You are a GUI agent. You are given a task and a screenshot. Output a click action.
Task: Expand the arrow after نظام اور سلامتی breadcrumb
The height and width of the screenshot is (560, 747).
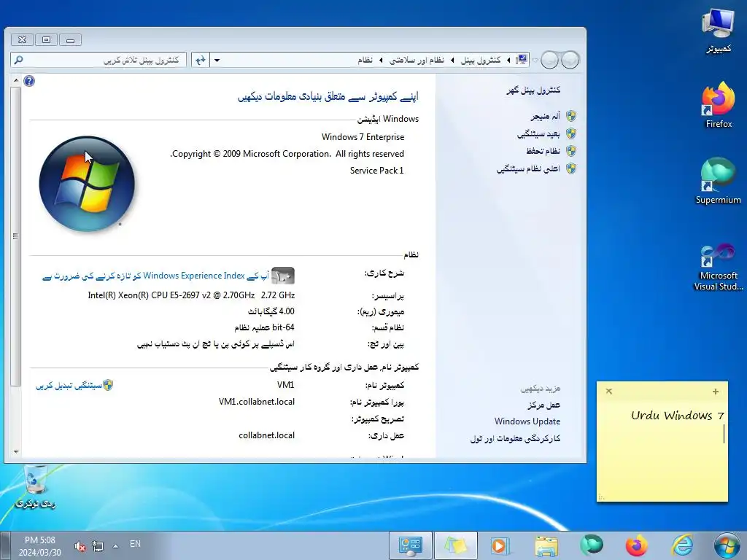click(381, 60)
